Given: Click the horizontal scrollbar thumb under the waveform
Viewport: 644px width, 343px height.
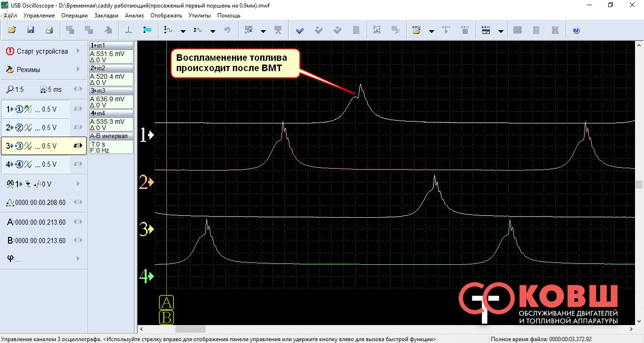Looking at the screenshot, I should [190, 329].
